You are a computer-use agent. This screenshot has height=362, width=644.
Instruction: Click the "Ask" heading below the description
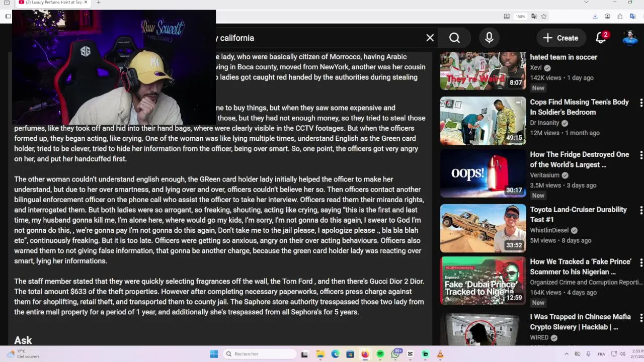(x=23, y=340)
